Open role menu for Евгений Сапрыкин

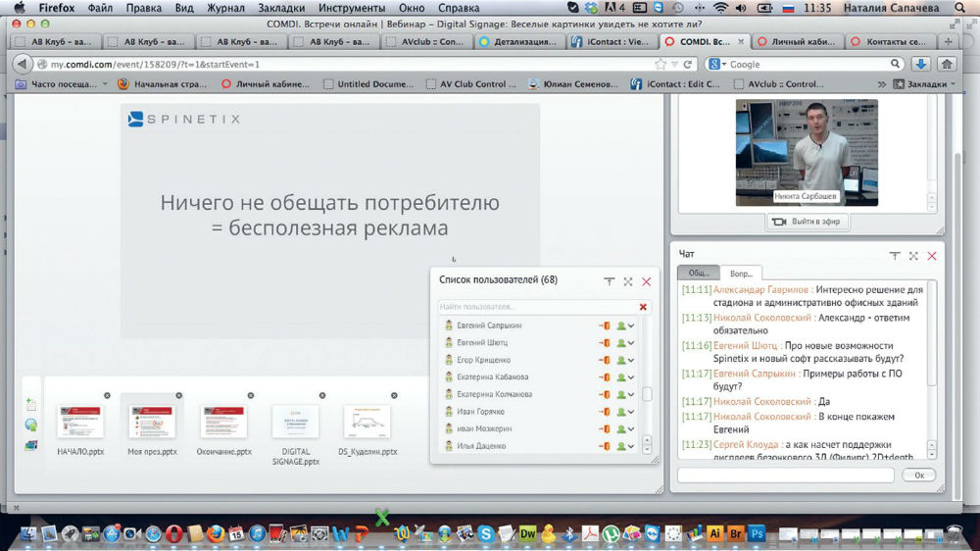pyautogui.click(x=625, y=326)
